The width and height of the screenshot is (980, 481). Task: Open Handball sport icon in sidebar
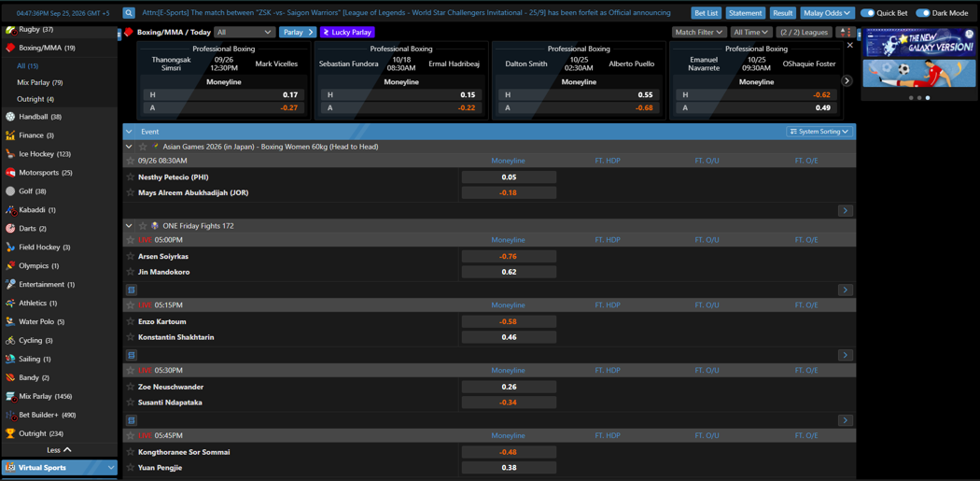pos(10,117)
